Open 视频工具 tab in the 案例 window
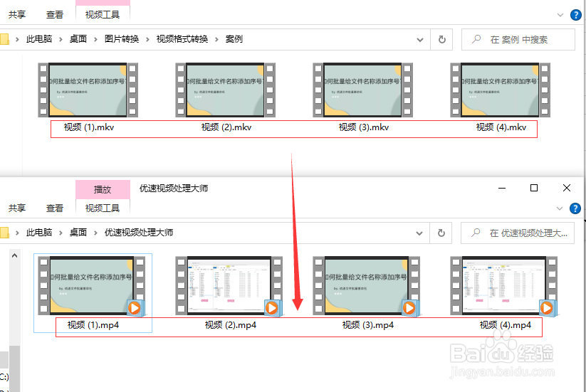586x392 pixels. coord(103,14)
